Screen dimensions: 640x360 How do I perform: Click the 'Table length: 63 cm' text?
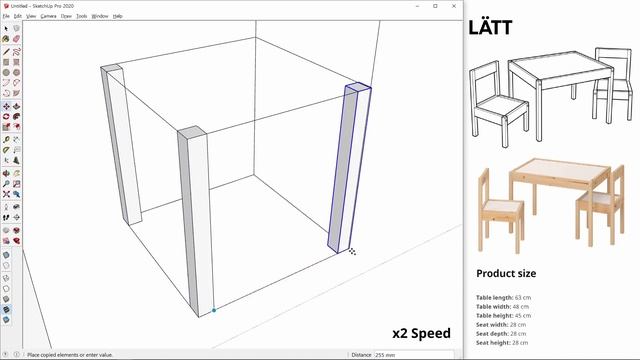(503, 298)
